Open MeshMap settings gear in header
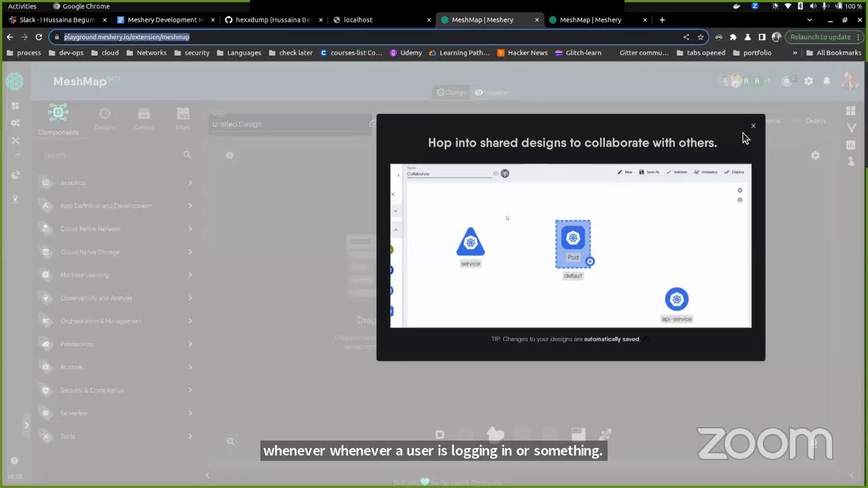Screen dimensions: 868x488 (808, 81)
